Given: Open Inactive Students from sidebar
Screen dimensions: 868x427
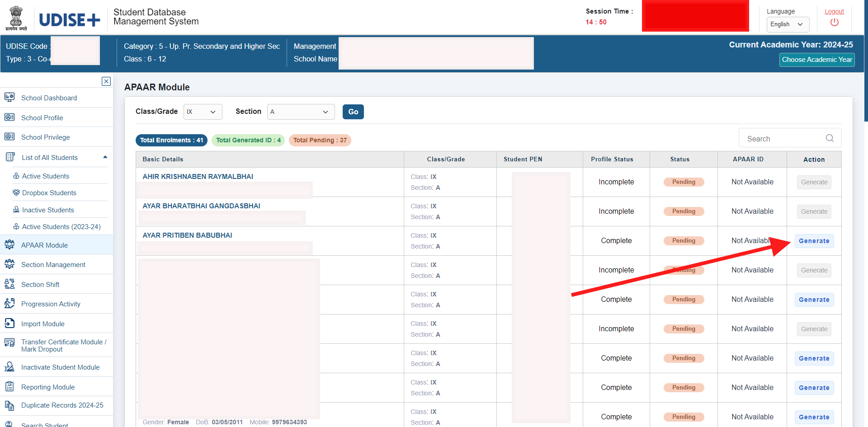Looking at the screenshot, I should (47, 210).
